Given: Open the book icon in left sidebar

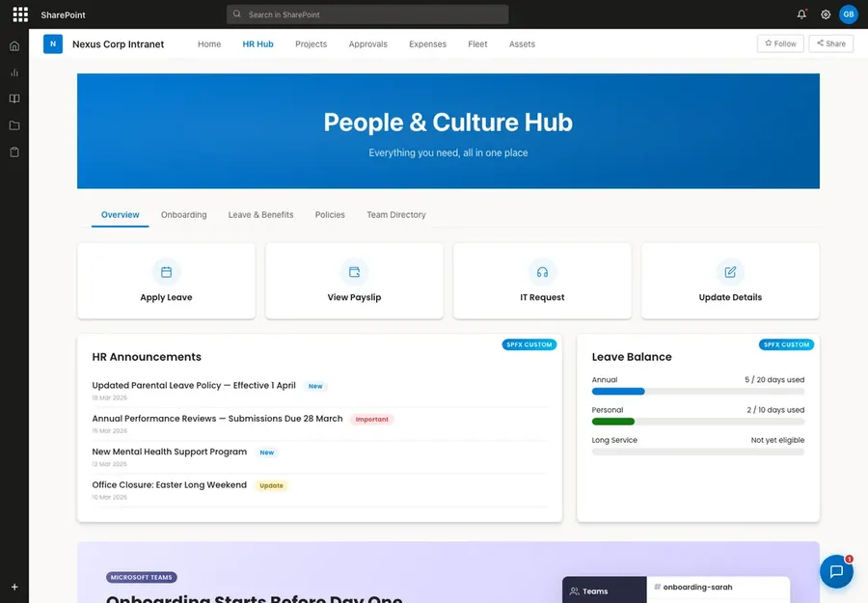Looking at the screenshot, I should (x=14, y=98).
